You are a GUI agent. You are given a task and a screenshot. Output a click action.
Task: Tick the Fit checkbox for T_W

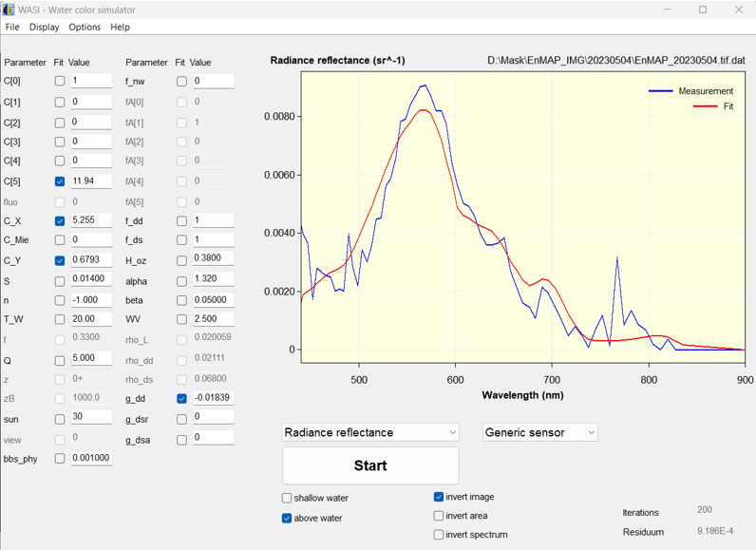pyautogui.click(x=60, y=319)
